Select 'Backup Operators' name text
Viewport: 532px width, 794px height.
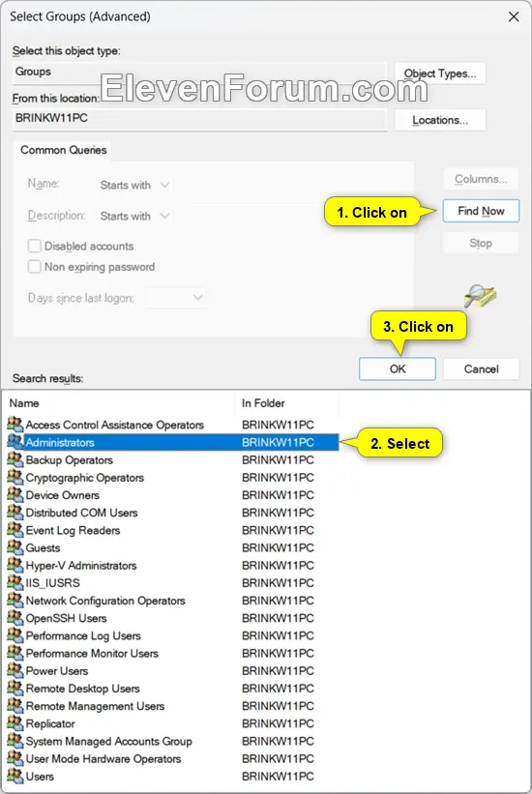pos(70,460)
